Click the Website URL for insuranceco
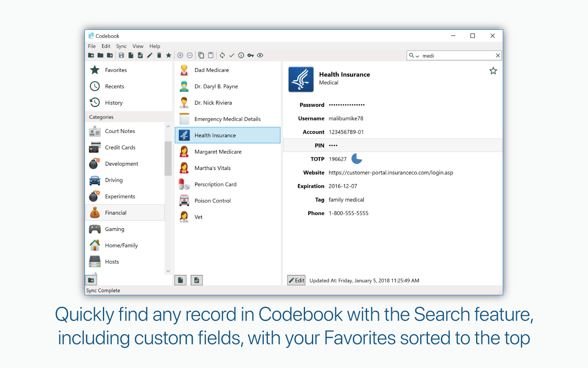588x368 pixels. 391,173
